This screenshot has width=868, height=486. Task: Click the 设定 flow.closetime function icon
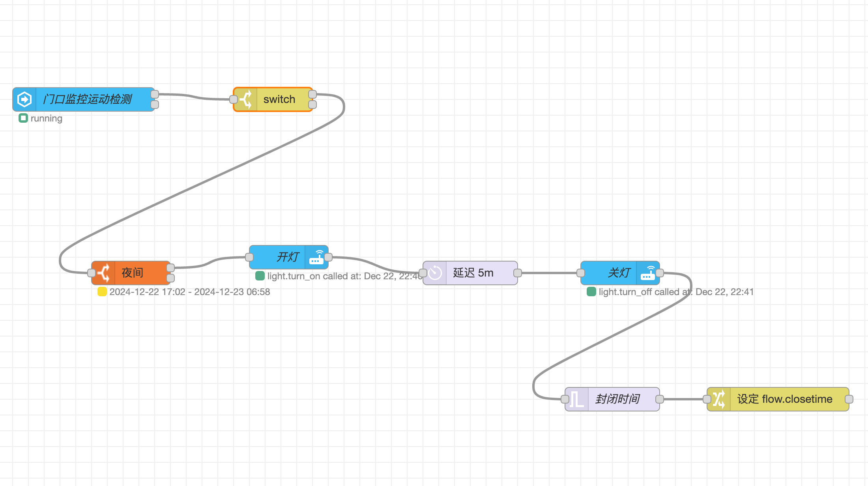(721, 399)
